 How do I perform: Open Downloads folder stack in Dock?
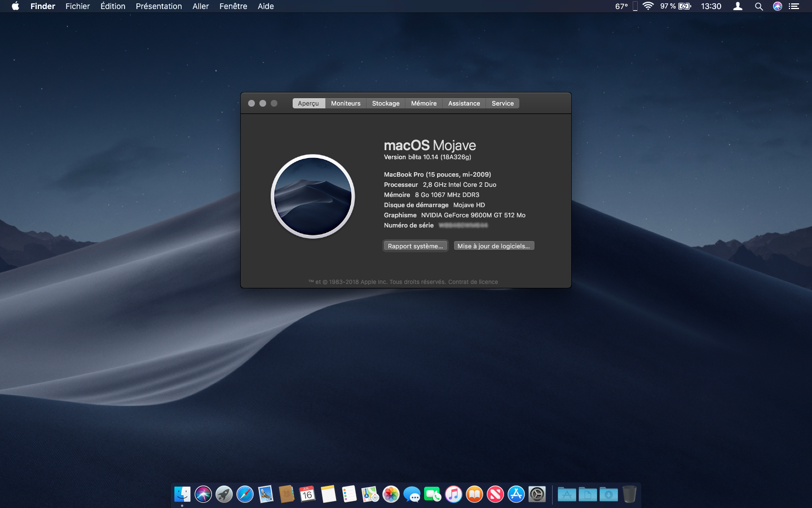608,494
